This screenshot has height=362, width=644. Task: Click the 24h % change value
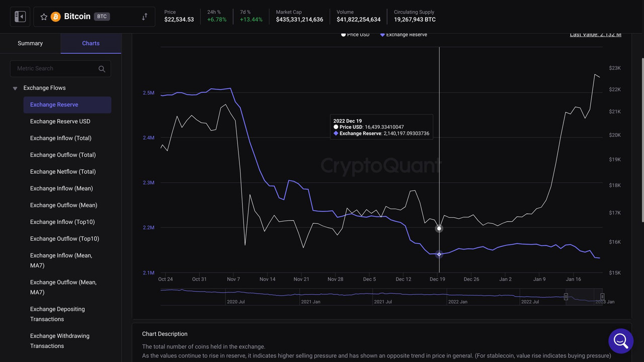(x=217, y=20)
